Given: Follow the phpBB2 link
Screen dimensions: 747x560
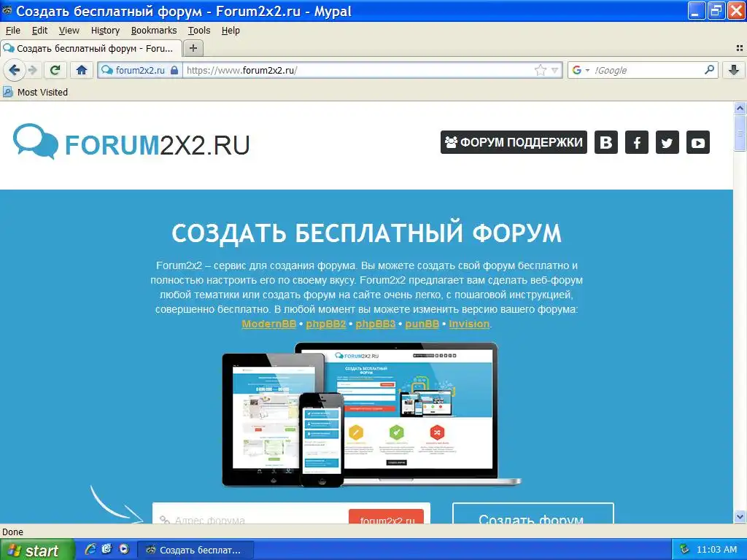Looking at the screenshot, I should point(326,324).
